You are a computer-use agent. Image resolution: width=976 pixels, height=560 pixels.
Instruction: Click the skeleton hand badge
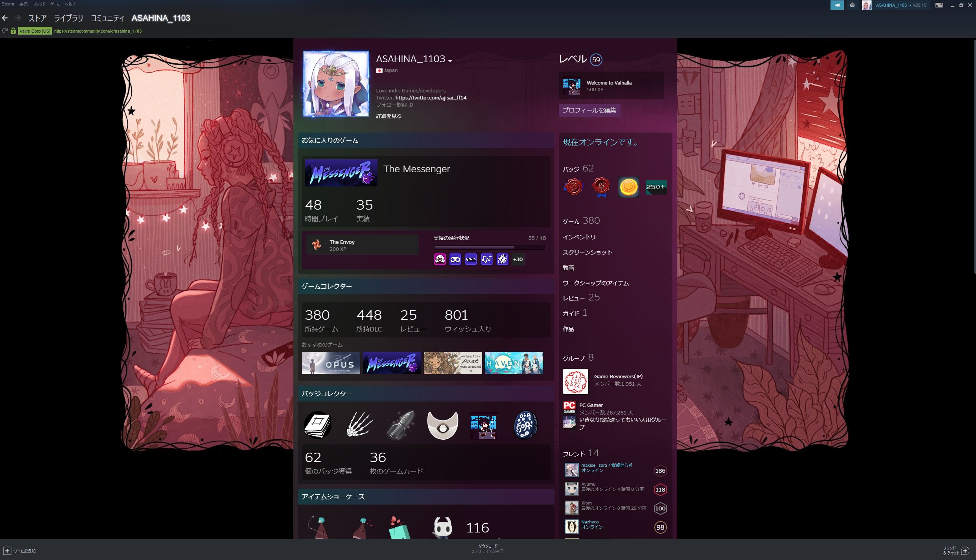[359, 425]
